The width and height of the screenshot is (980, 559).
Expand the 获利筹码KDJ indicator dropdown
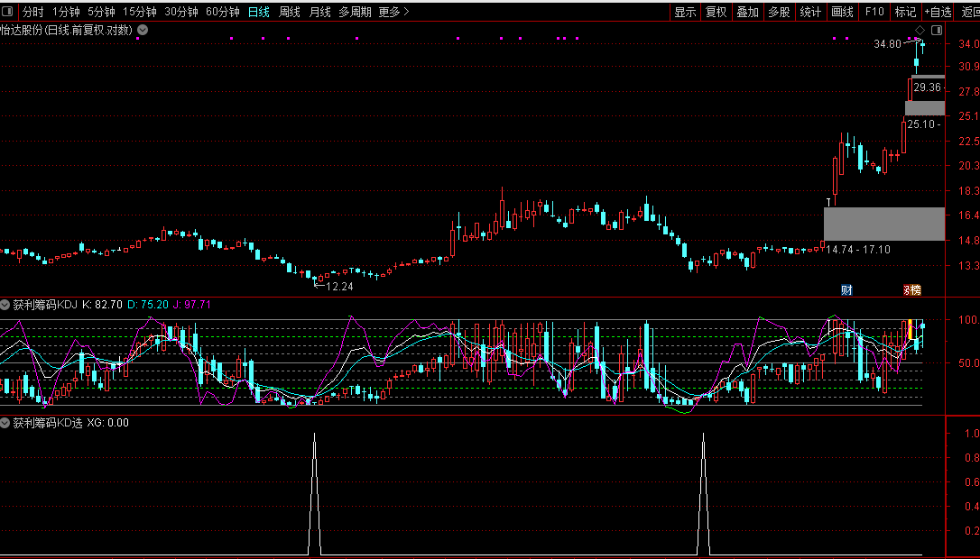(5, 305)
